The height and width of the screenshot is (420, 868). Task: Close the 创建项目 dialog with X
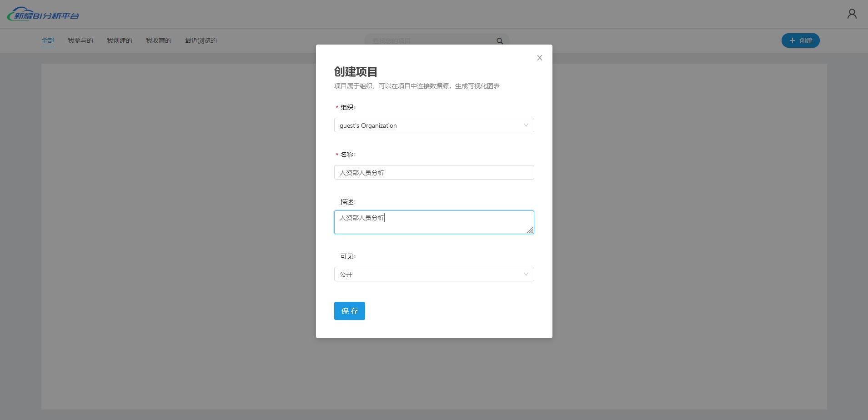coord(539,58)
